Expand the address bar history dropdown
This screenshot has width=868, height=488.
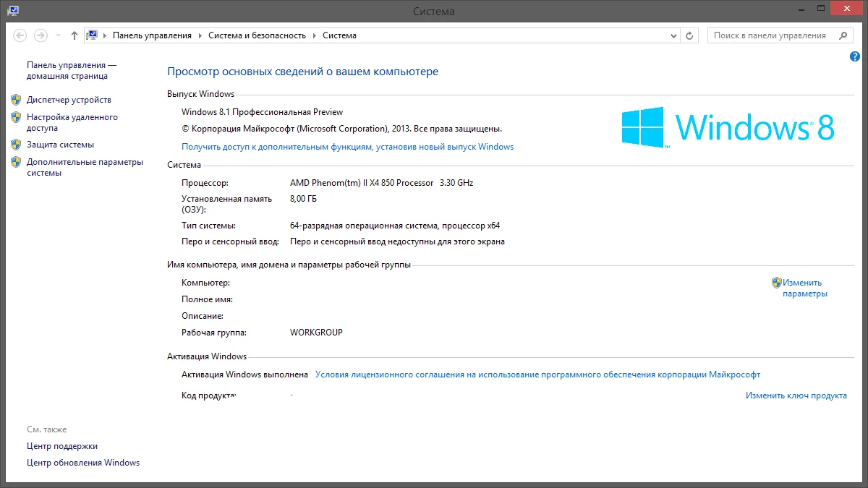pyautogui.click(x=673, y=35)
